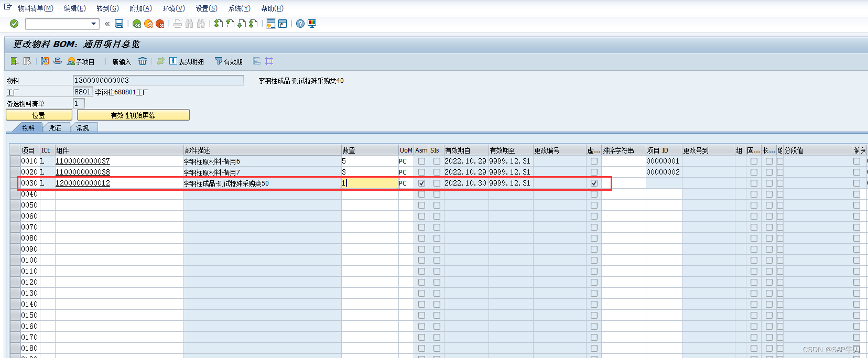Go to First Page icon
Image resolution: width=868 pixels, height=358 pixels.
click(219, 24)
